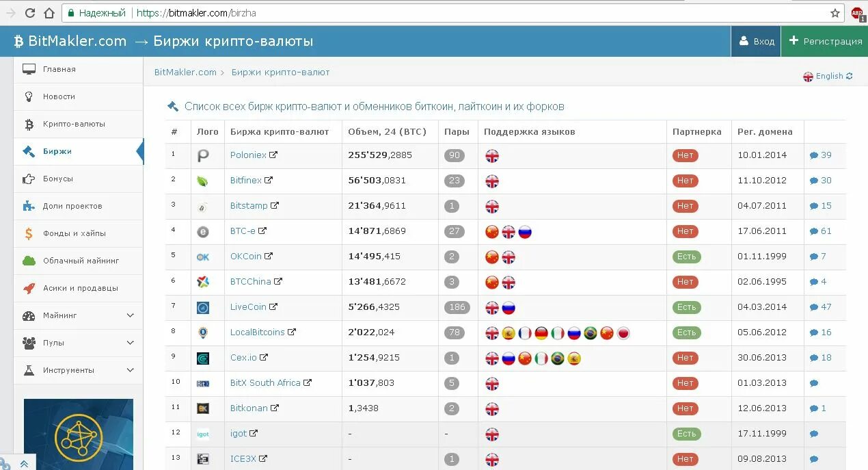Expand the Майнинг sidebar submenu

pos(131,315)
